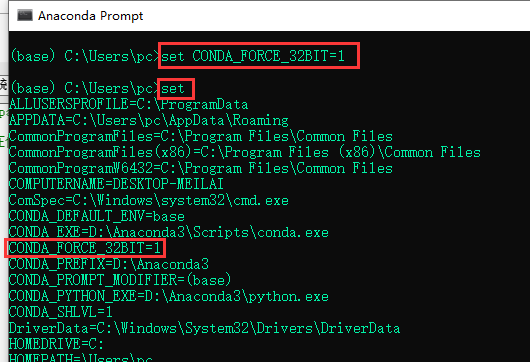Image resolution: width=530 pixels, height=362 pixels.
Task: Click the CommonProgramW6432 output line
Action: point(201,168)
